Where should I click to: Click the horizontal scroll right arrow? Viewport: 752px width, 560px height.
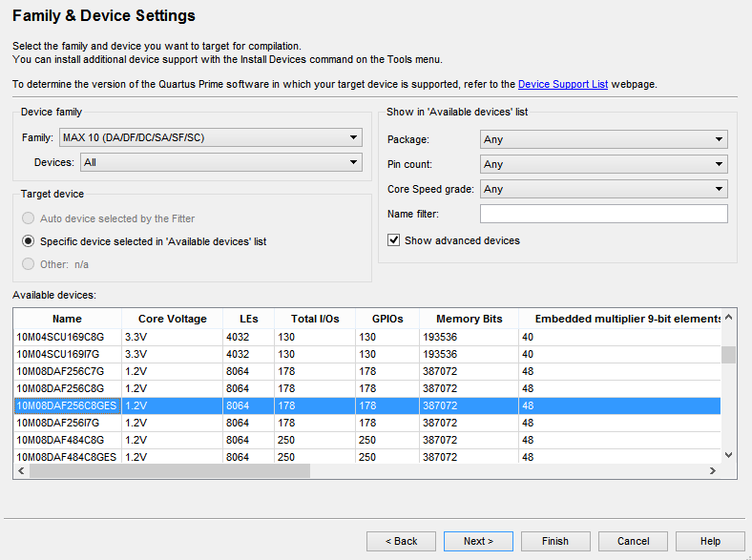713,471
